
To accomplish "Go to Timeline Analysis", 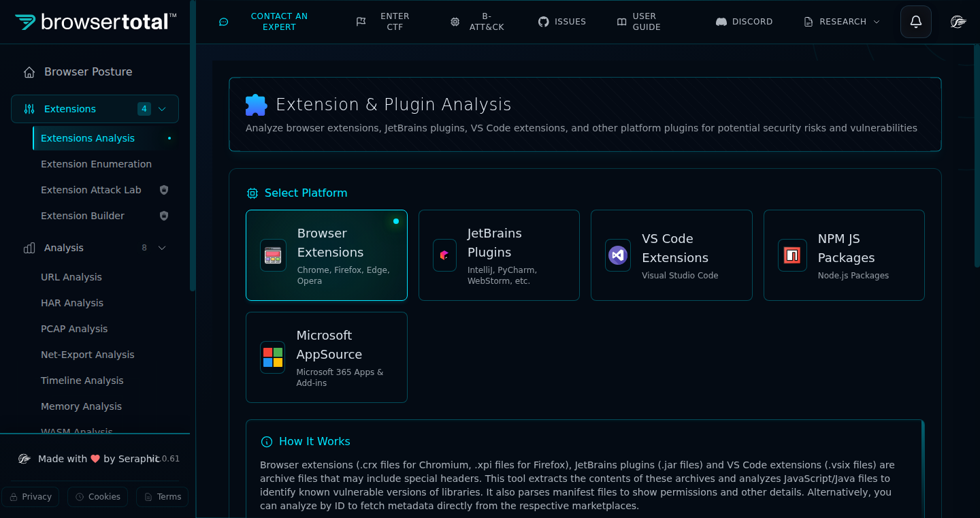I will pyautogui.click(x=105, y=381).
